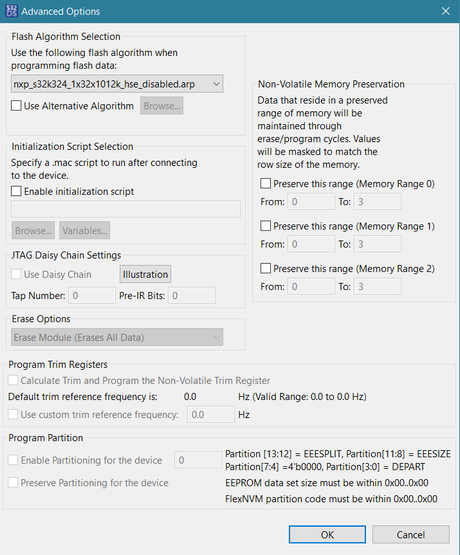
Task: Click the 'Non-Volatile Memory Preservation' heading
Action: (331, 84)
